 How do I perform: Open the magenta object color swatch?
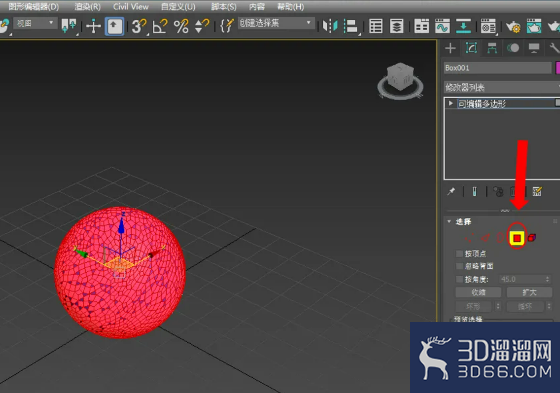click(558, 68)
